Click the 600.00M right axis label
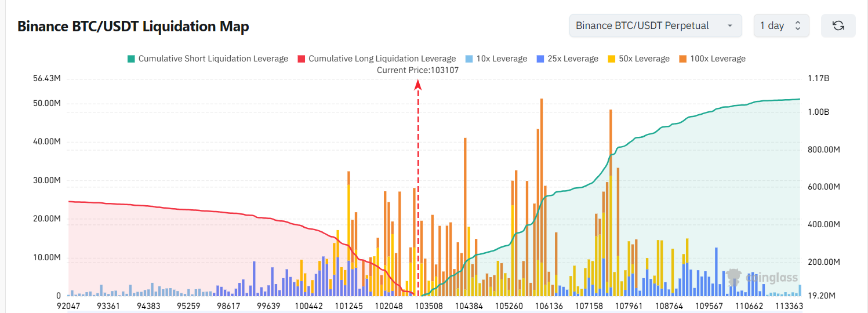The height and width of the screenshot is (313, 868). tap(823, 187)
